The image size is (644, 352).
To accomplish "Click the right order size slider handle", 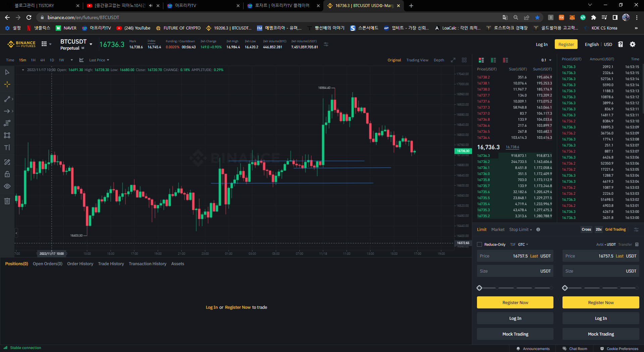I will (x=565, y=288).
